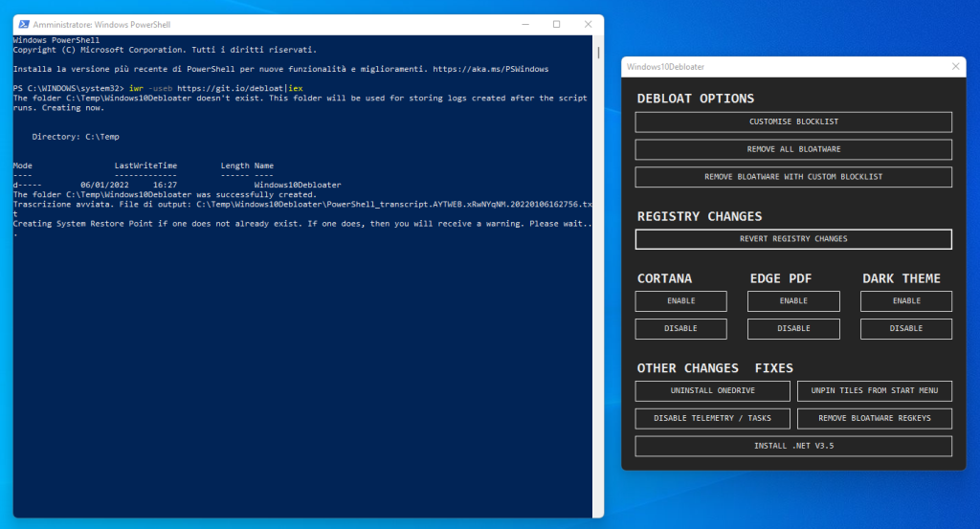Click Uninstall OneDrive button

click(x=712, y=391)
